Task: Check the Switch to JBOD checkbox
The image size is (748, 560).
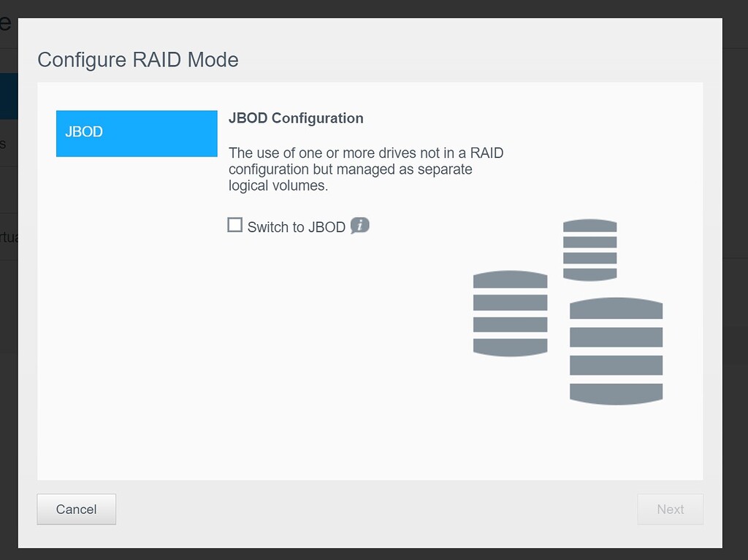Action: [x=234, y=226]
